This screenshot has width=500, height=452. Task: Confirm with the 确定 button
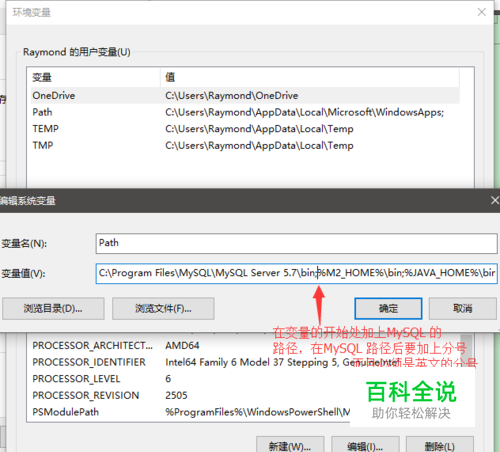point(388,309)
